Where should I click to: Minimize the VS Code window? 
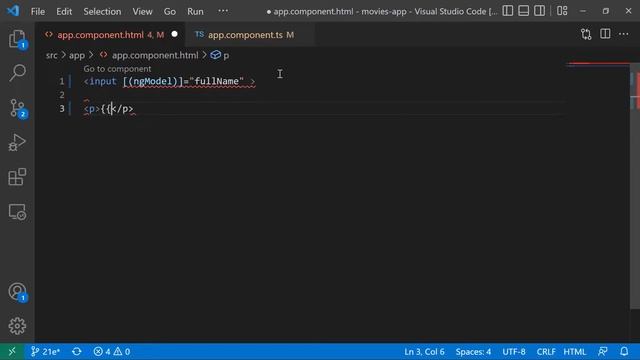(583, 11)
